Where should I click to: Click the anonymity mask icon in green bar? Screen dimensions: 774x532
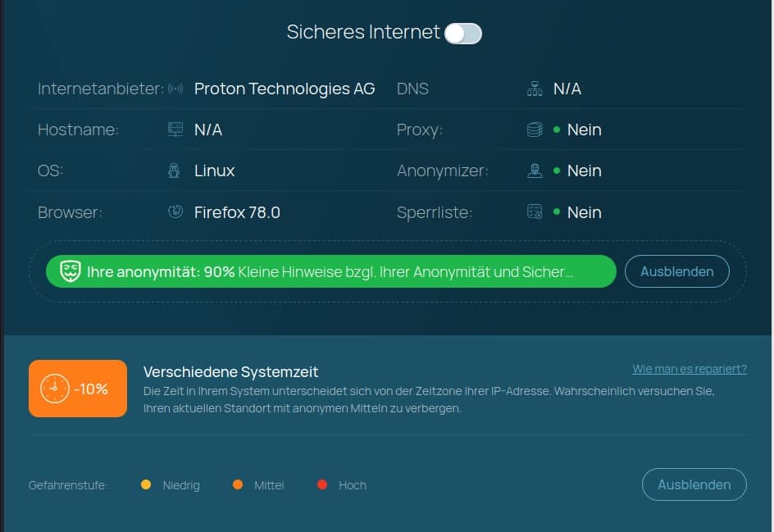coord(71,271)
